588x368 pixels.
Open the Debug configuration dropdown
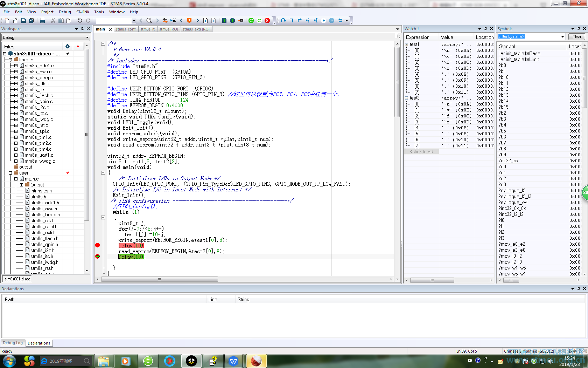coord(87,38)
